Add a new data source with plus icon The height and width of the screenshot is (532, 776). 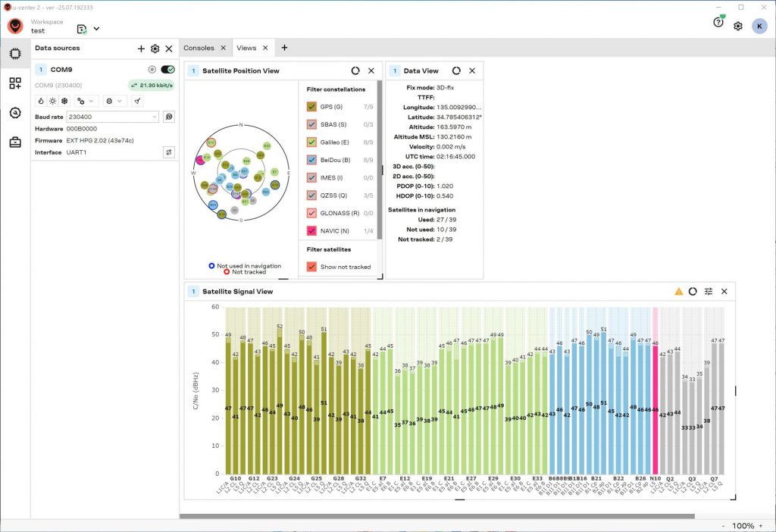tap(141, 49)
